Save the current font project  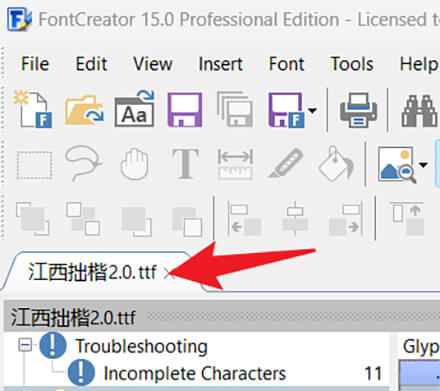point(185,110)
